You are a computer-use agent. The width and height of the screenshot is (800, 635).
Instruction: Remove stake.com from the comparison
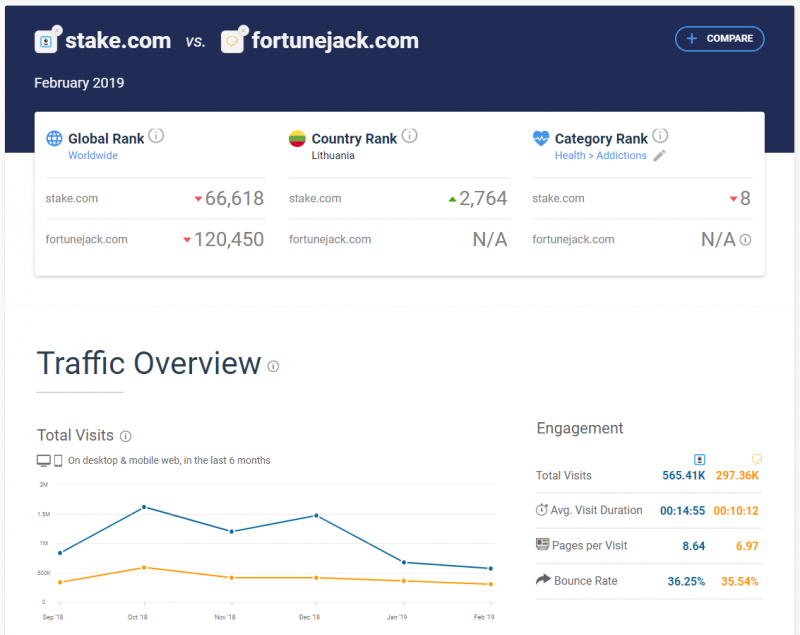coord(57,30)
